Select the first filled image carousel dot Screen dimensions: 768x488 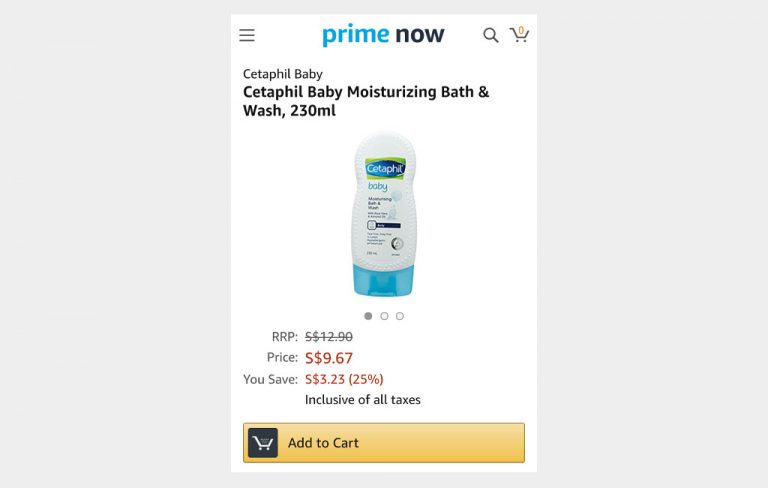pyautogui.click(x=368, y=316)
